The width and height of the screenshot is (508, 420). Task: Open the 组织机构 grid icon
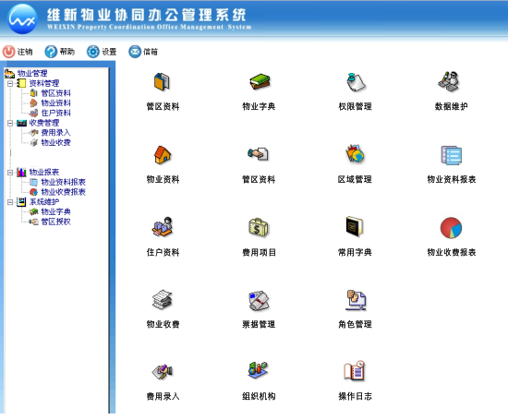[259, 370]
